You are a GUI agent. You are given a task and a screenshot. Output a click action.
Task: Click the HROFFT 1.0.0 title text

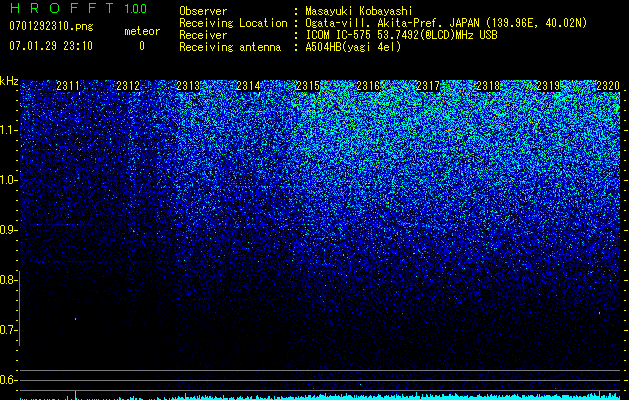tap(78, 8)
